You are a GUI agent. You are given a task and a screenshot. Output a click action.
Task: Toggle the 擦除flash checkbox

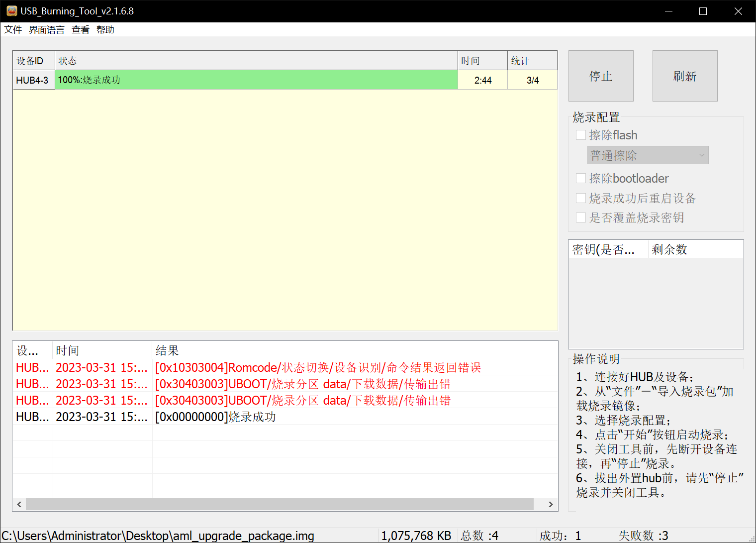coord(580,135)
